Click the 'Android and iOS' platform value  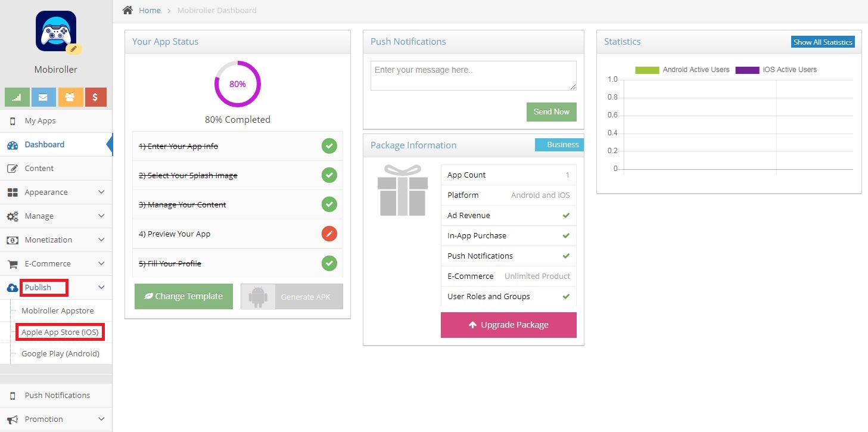pos(540,195)
